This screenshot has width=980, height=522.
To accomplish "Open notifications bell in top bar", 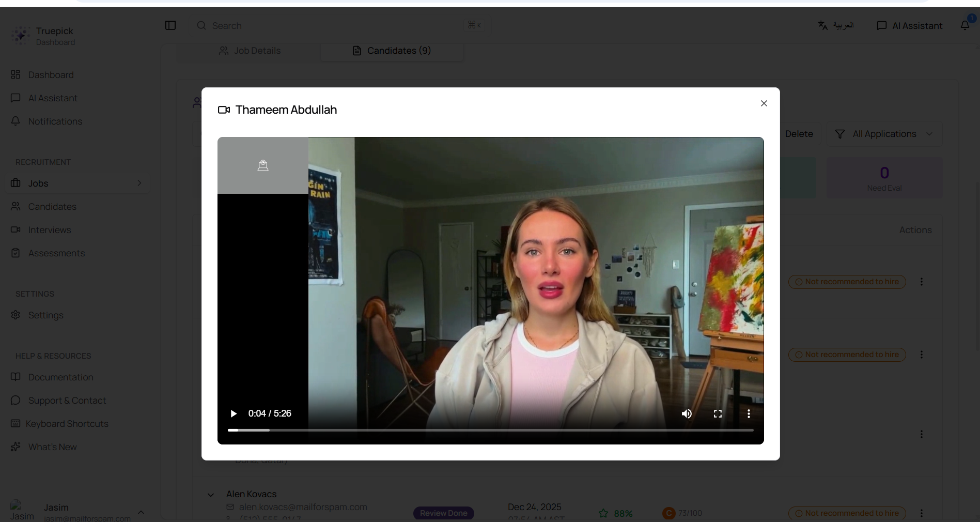I will tap(965, 25).
